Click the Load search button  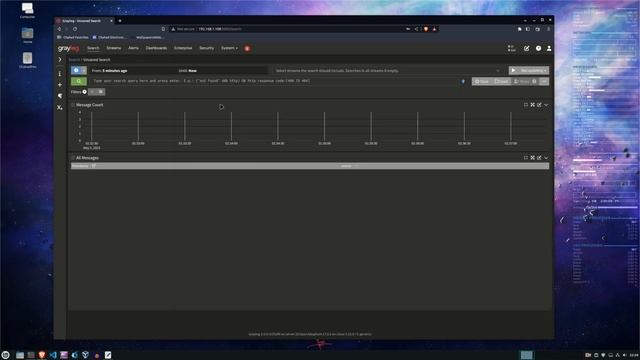click(x=502, y=82)
